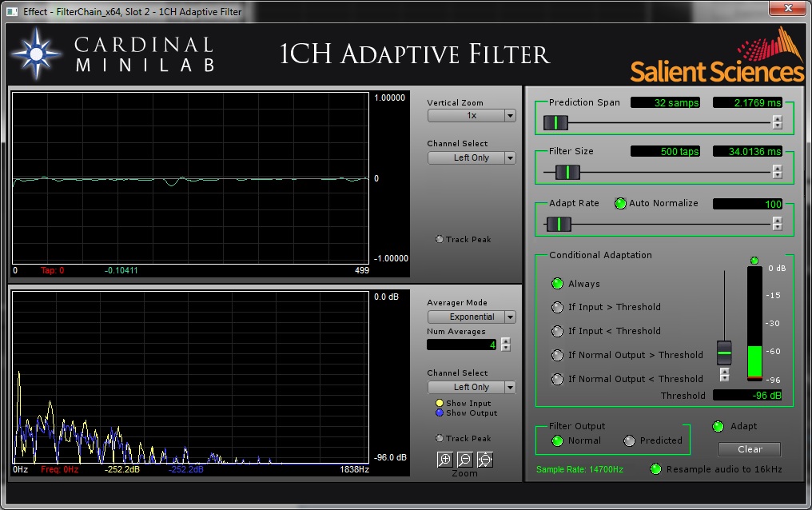Click the indicator light above the level meter
The height and width of the screenshot is (510, 812).
(754, 261)
